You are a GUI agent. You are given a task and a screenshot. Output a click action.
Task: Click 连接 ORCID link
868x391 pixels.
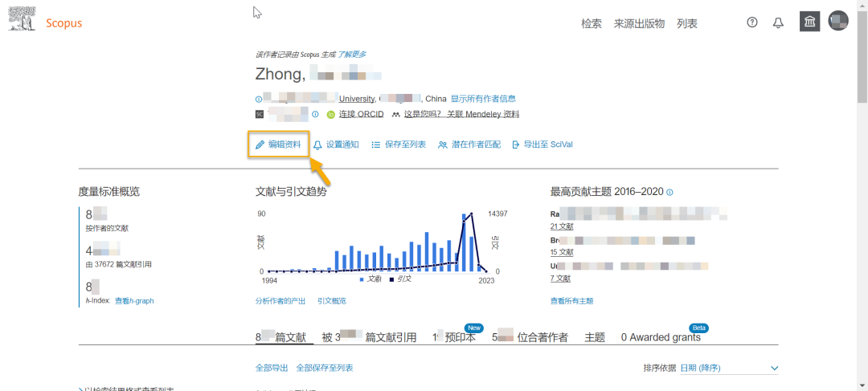tap(362, 115)
